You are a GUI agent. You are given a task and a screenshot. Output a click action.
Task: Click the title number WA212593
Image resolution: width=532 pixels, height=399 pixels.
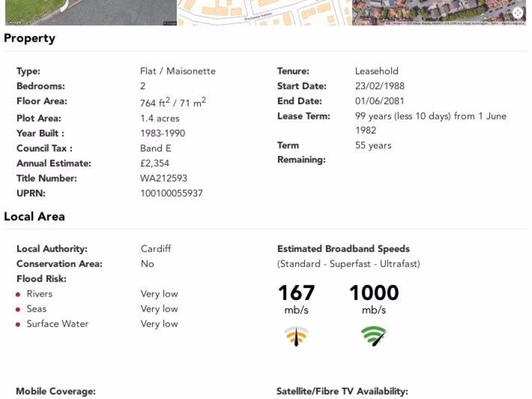click(164, 178)
